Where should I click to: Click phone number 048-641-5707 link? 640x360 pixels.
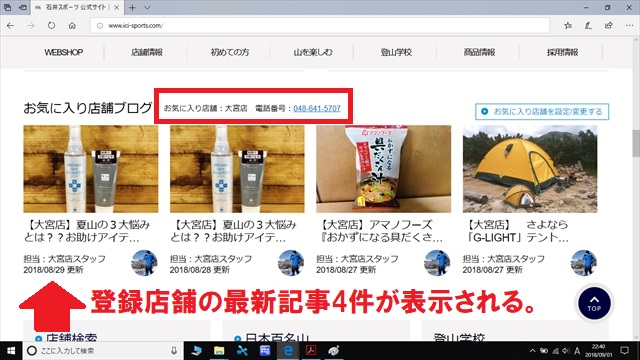click(317, 108)
